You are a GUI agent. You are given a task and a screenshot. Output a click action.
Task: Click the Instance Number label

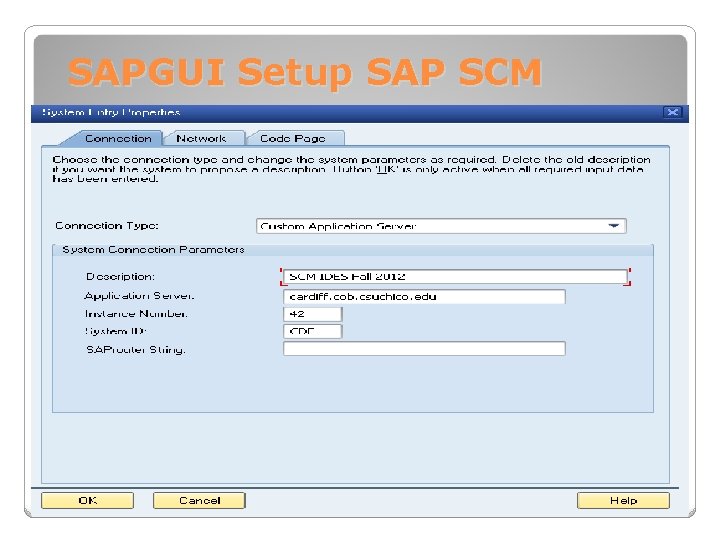[136, 314]
